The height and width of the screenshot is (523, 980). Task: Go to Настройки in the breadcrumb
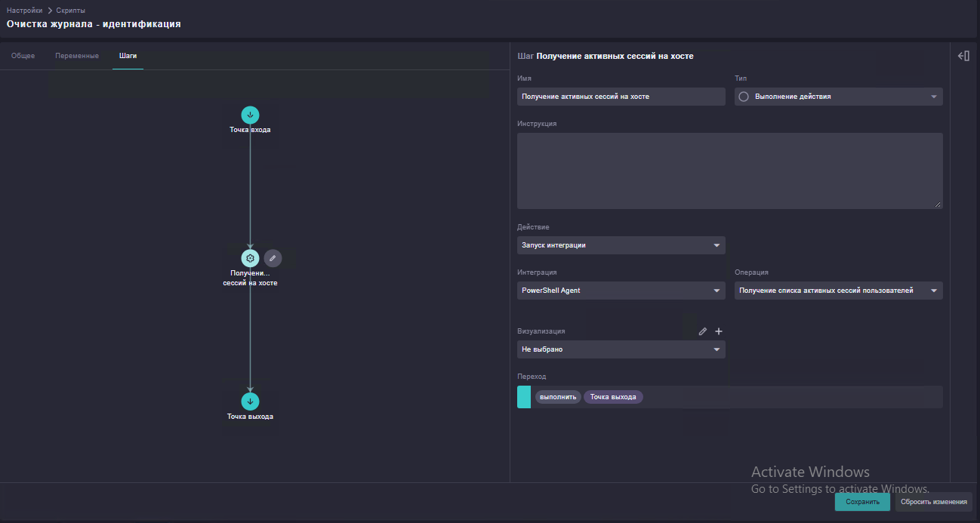click(x=24, y=11)
